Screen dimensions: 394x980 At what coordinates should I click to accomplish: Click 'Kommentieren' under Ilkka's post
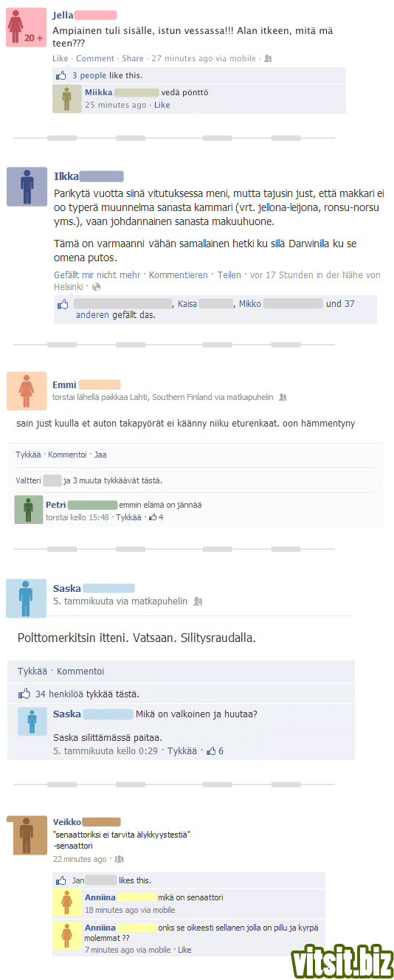[x=179, y=275]
